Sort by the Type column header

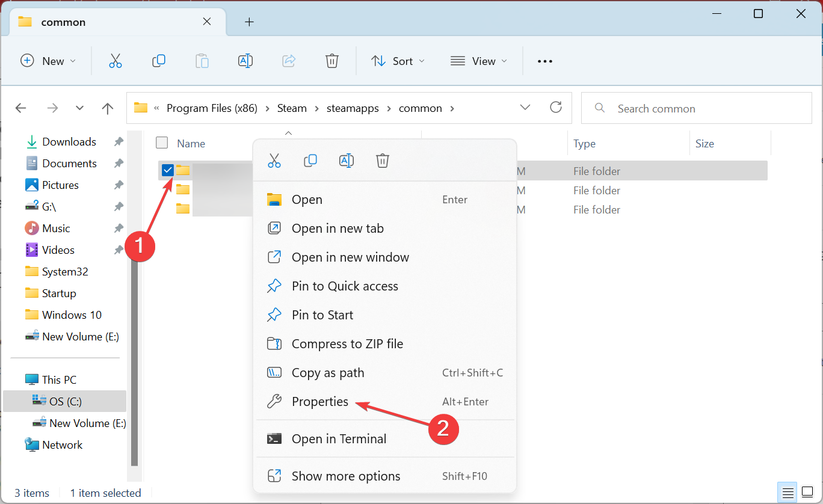584,144
